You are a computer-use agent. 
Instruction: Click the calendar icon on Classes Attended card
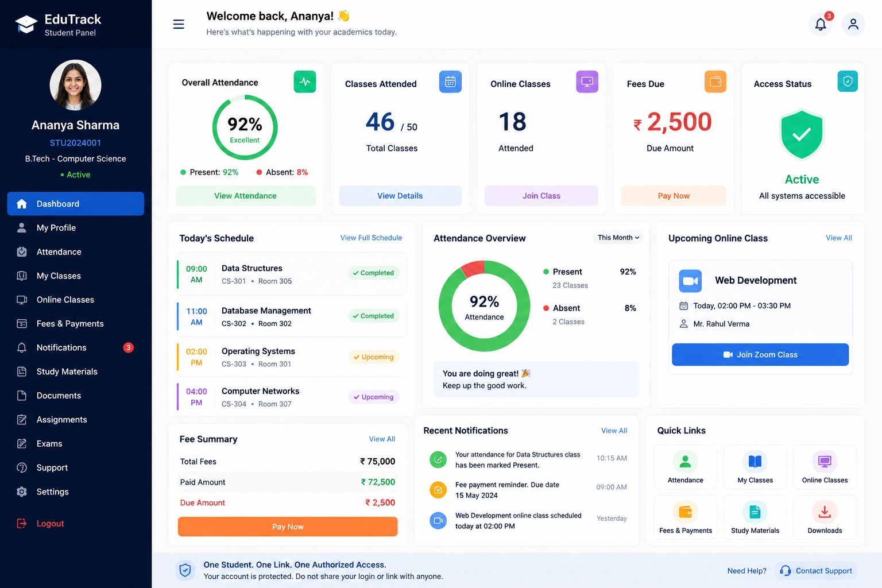pyautogui.click(x=450, y=82)
